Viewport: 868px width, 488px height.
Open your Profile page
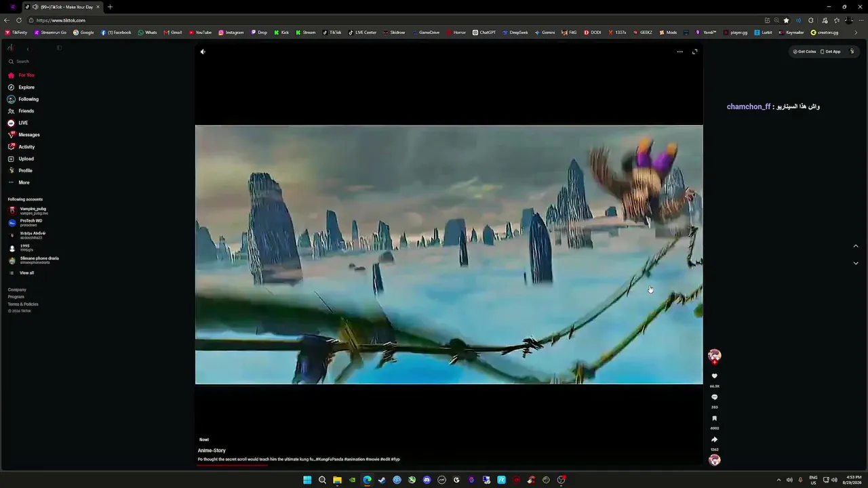coord(20,171)
